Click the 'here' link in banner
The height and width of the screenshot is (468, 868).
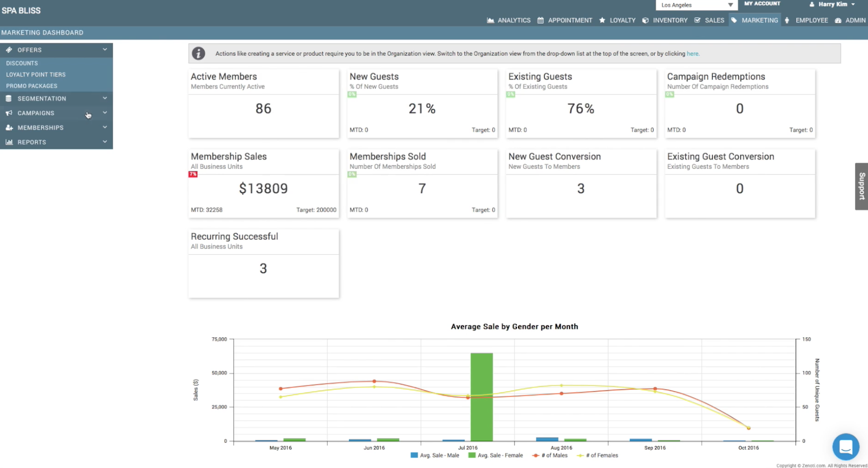tap(692, 54)
